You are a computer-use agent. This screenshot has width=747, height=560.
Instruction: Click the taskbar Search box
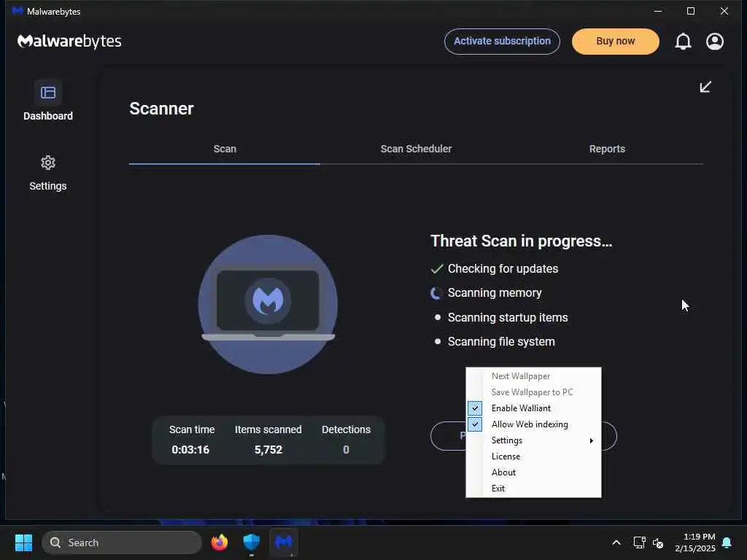[122, 542]
